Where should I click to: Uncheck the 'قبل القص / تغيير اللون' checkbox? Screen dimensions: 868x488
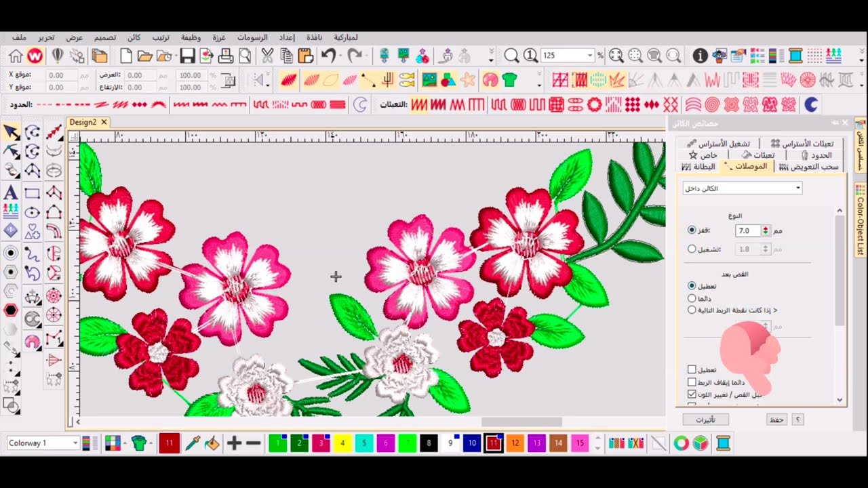coord(692,394)
